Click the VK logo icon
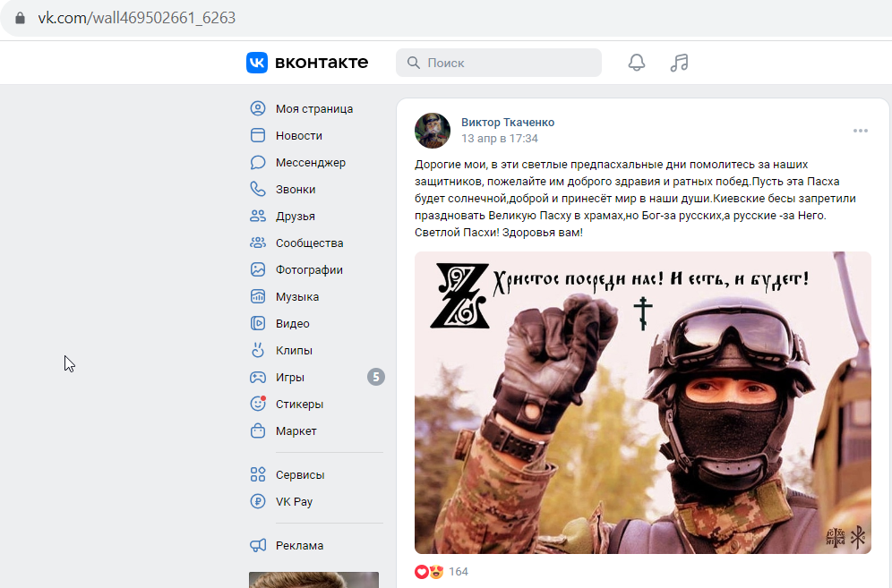The width and height of the screenshot is (892, 588). point(257,63)
